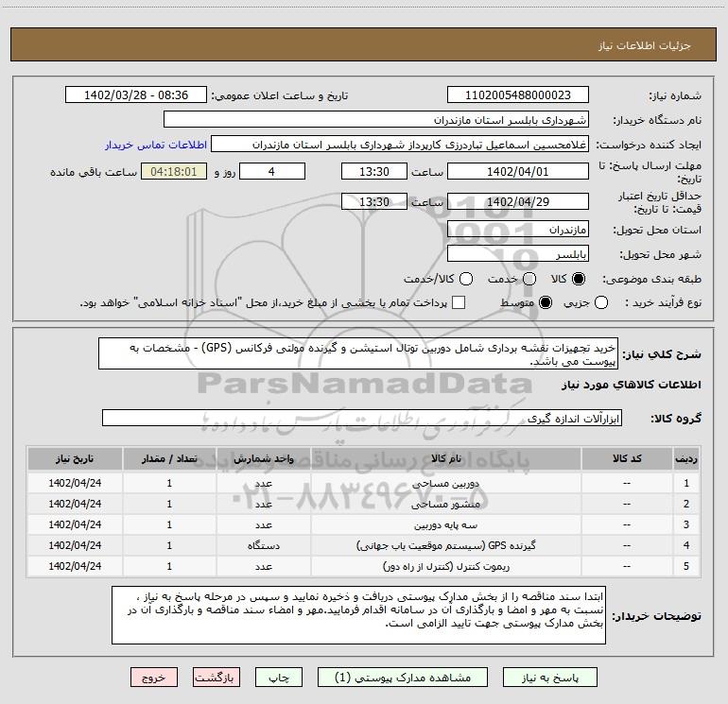This screenshot has height=704, width=728.
Task: Select the جزیی purchase type radio
Action: 600,302
